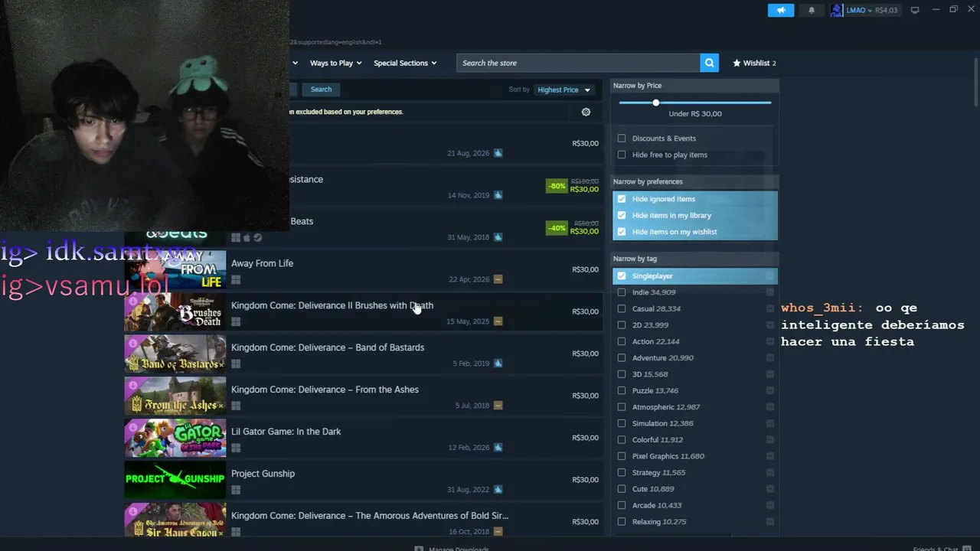Click the From the Ashes thumbnail

click(175, 396)
